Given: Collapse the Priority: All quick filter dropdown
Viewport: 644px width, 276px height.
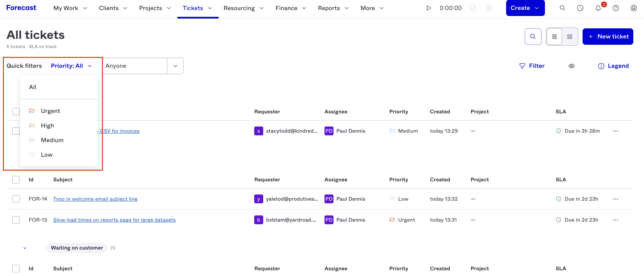Looking at the screenshot, I should (x=72, y=66).
